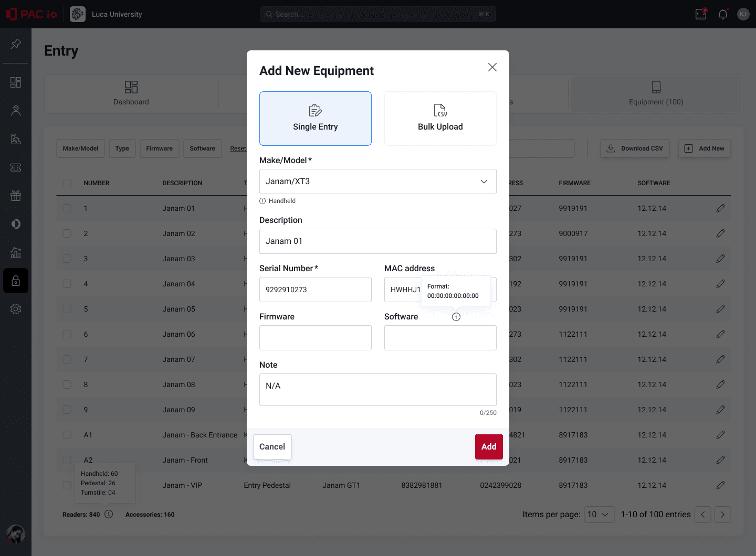Click the red Add button
The height and width of the screenshot is (556, 756).
click(489, 447)
